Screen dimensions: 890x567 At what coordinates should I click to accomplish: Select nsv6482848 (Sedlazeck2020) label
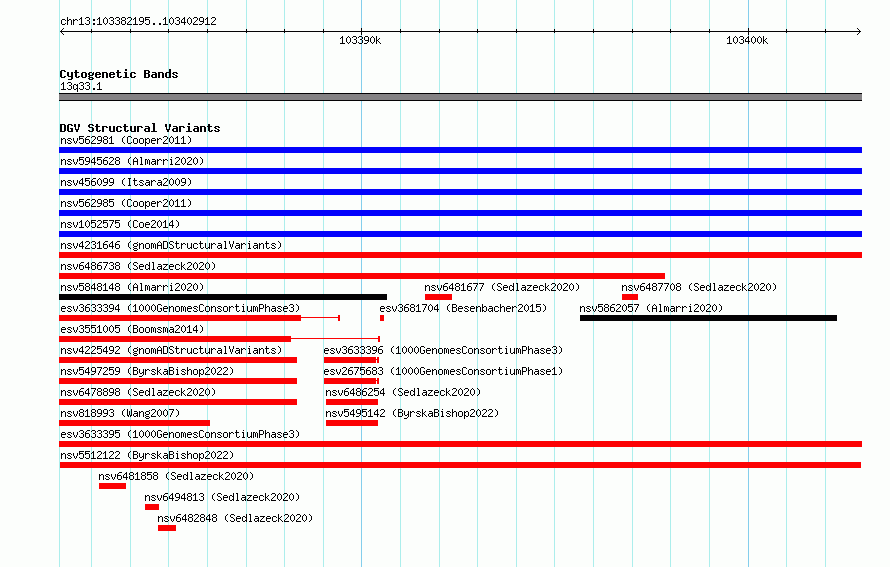click(236, 518)
